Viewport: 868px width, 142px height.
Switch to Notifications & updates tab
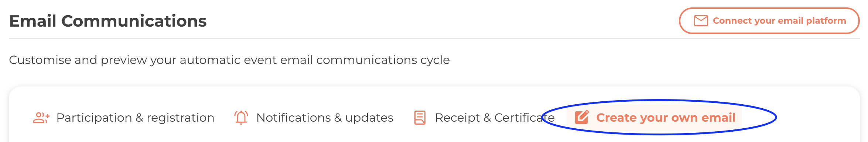pyautogui.click(x=314, y=118)
